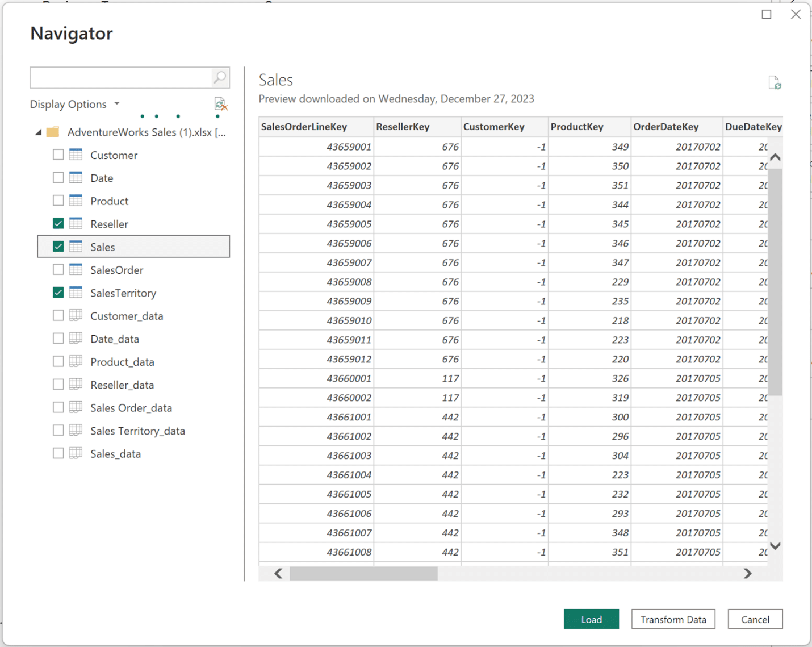Click the search magnifier icon
Screen dimensions: 812x647
click(220, 77)
